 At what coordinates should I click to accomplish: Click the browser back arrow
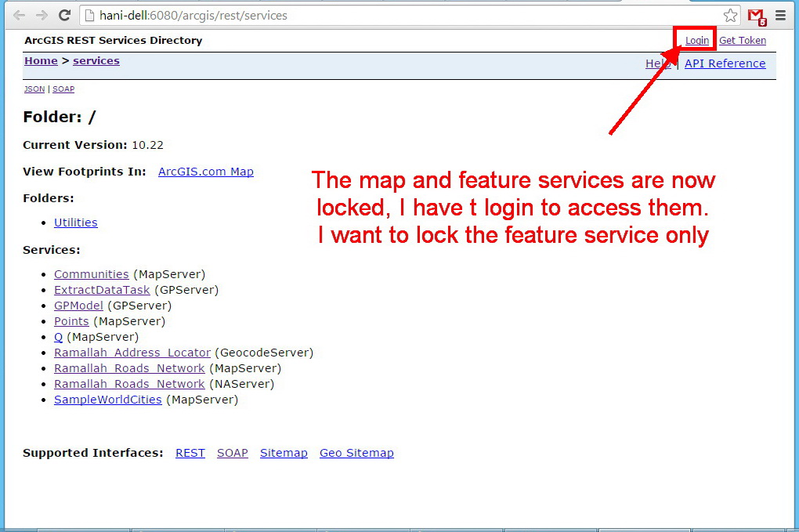(x=20, y=16)
